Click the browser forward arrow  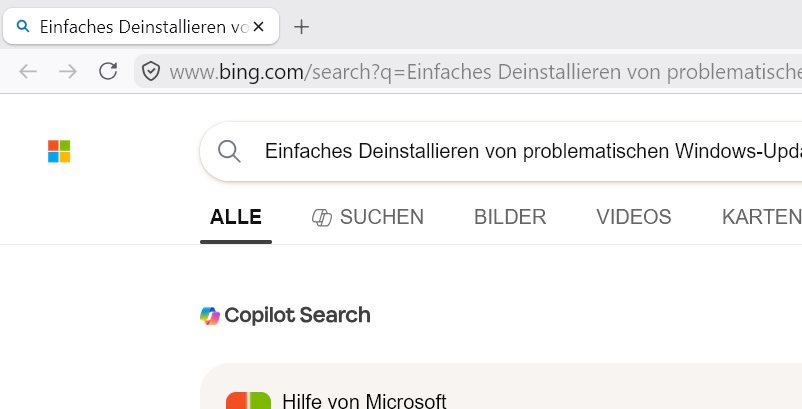(68, 72)
